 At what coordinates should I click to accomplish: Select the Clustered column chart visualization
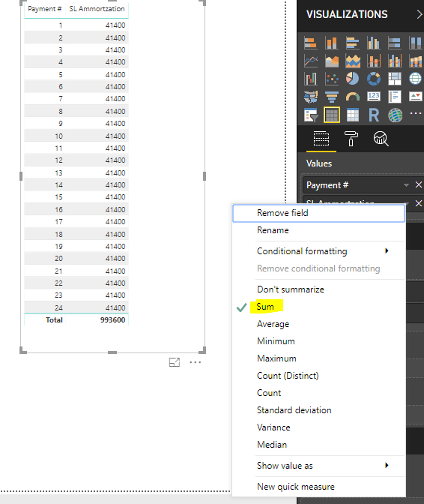373,43
